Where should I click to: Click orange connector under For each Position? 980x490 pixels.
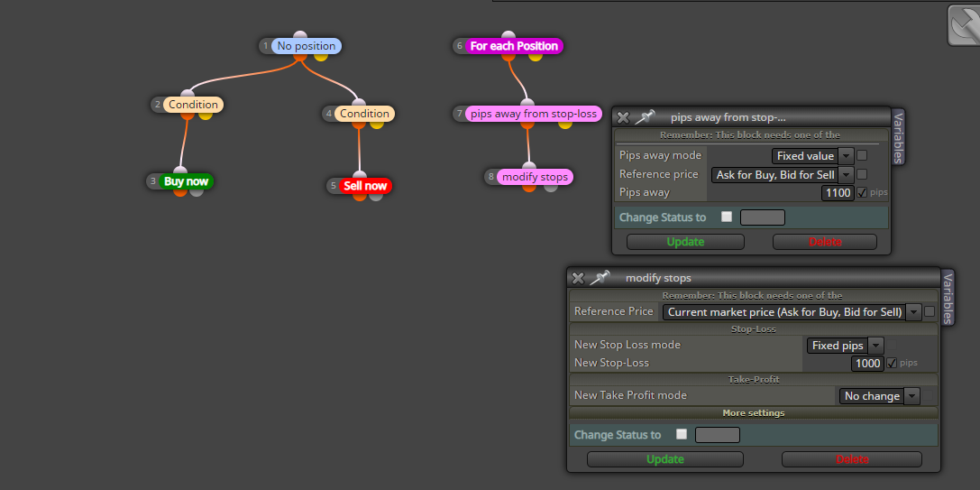click(508, 56)
